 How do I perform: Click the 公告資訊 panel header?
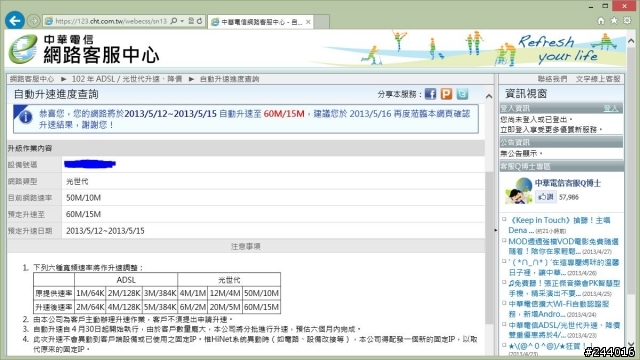pyautogui.click(x=561, y=142)
